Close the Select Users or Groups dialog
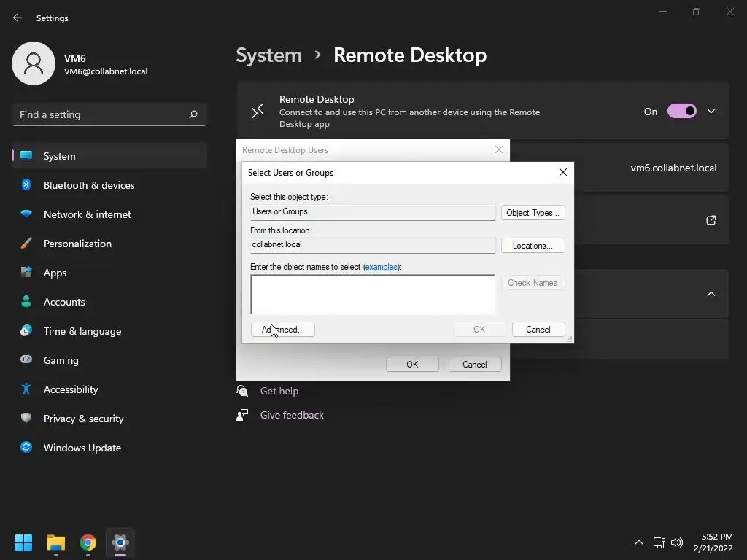Viewport: 747px width, 560px height. pos(562,172)
